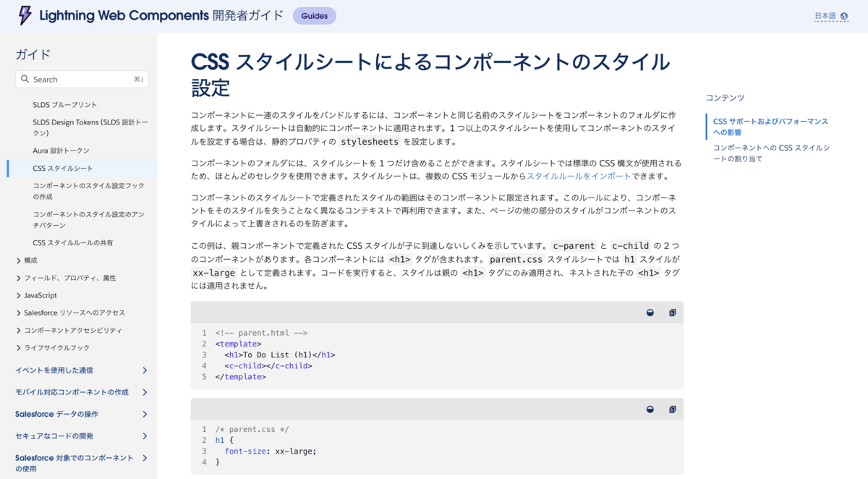The height and width of the screenshot is (479, 868).
Task: Expand コンポーネントアクセシビリティ section
Action: pyautogui.click(x=19, y=330)
